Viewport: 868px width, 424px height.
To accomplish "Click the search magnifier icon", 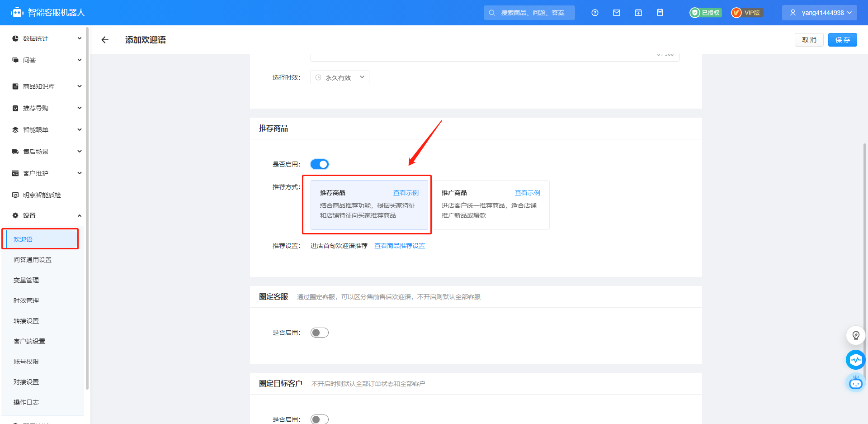I will [492, 13].
